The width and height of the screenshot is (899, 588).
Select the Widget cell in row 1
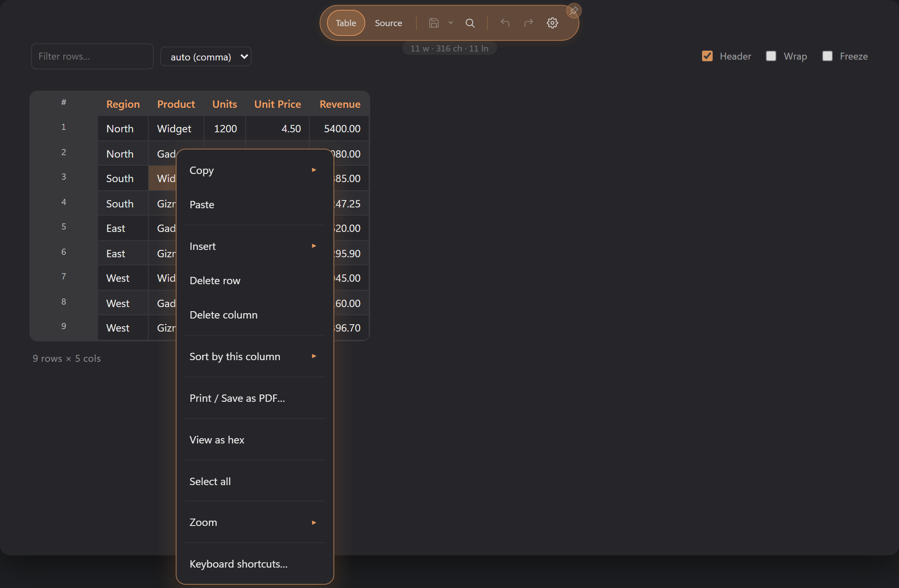176,129
